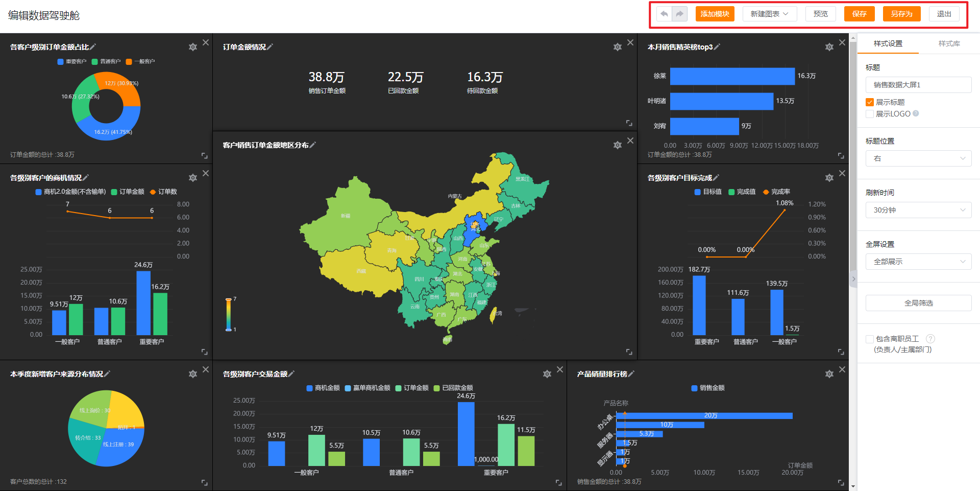
Task: Click the undo arrow in the toolbar
Action: coord(664,14)
